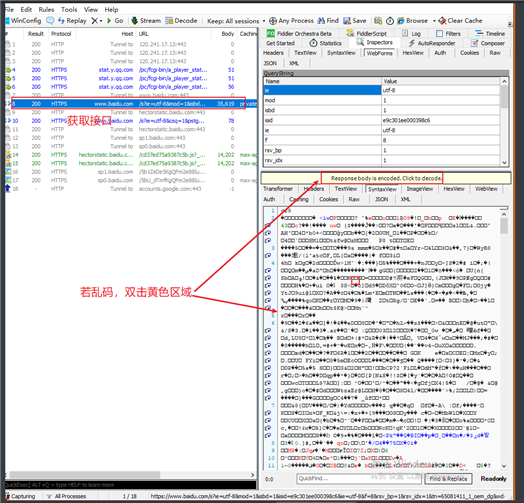The width and height of the screenshot is (524, 503).
Task: Open the Help menu
Action: (x=111, y=9)
